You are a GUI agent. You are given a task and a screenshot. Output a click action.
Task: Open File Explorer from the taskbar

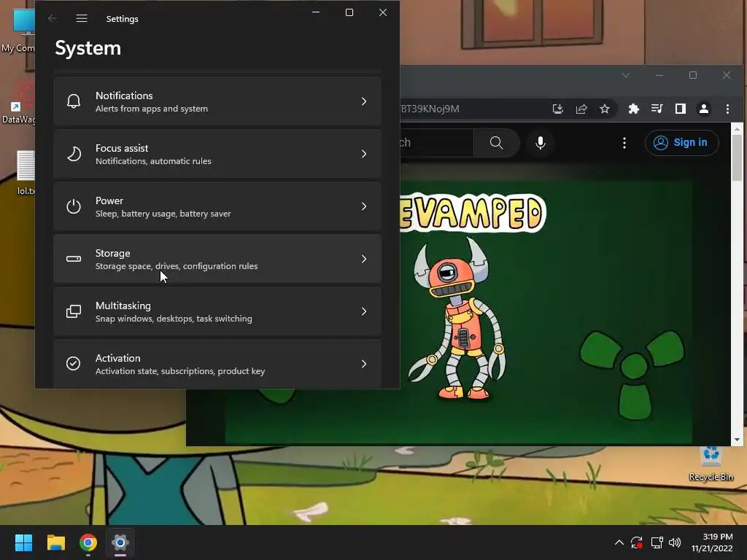point(55,542)
